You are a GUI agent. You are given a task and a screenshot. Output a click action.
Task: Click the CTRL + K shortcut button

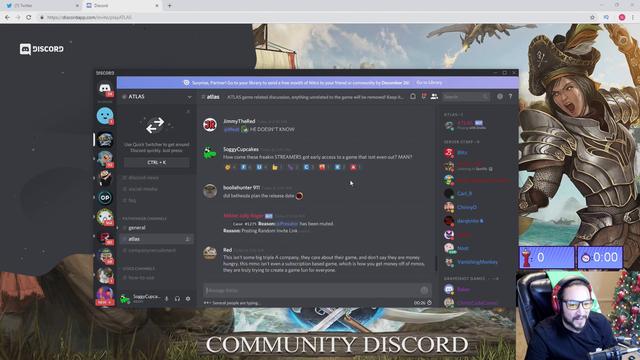pos(157,162)
